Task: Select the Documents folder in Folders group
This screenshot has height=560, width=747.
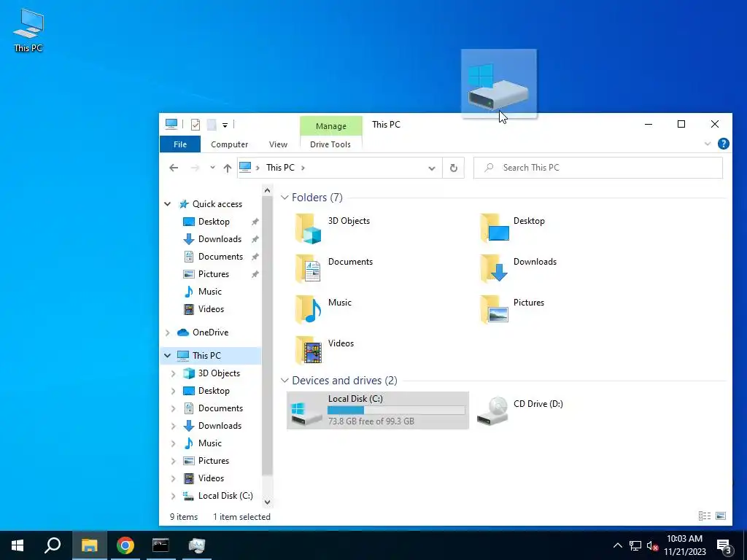Action: coord(333,270)
